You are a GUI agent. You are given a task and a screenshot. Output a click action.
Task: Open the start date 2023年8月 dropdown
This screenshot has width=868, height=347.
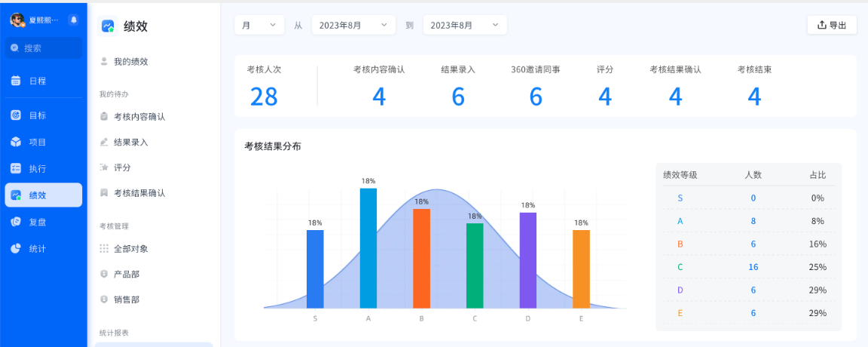coord(353,25)
